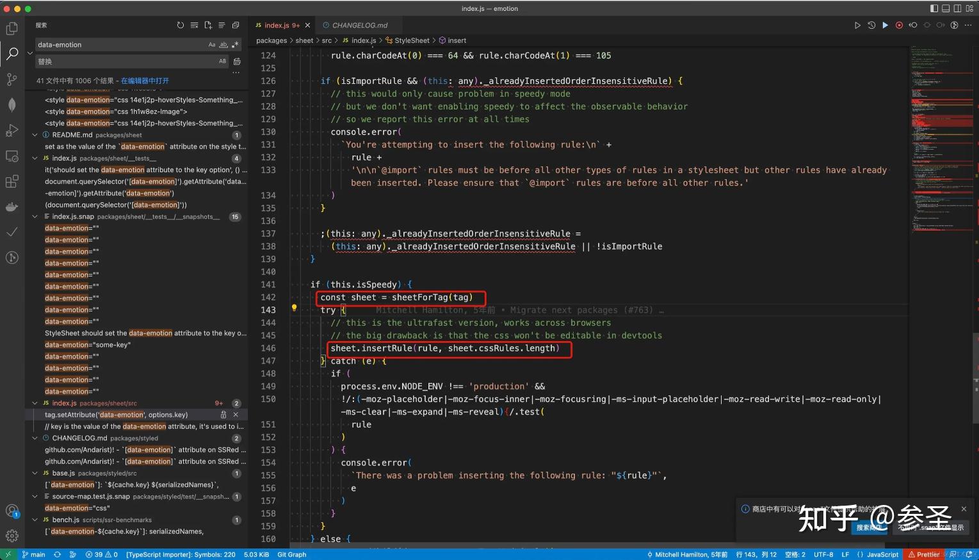Viewport: 979px width, 560px height.
Task: Open the Source Control view
Action: click(x=12, y=79)
